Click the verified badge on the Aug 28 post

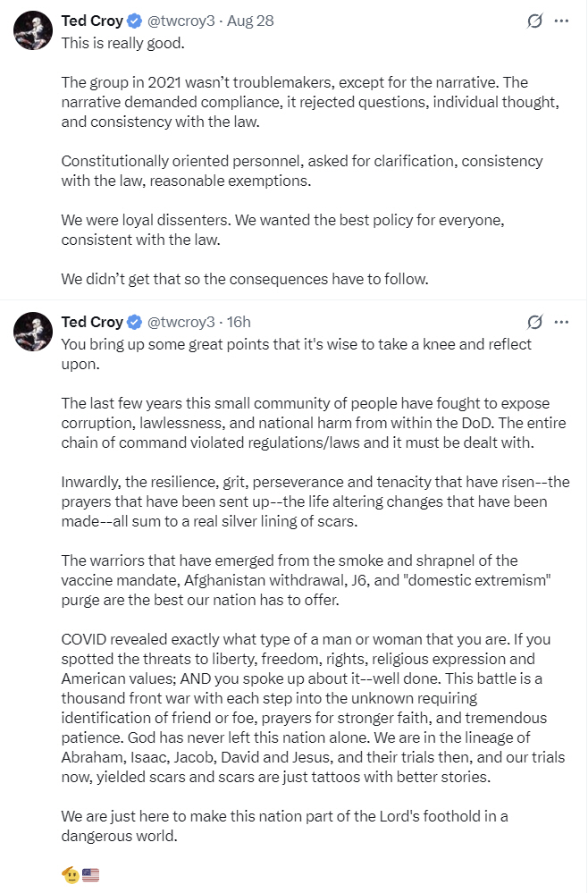[x=134, y=21]
